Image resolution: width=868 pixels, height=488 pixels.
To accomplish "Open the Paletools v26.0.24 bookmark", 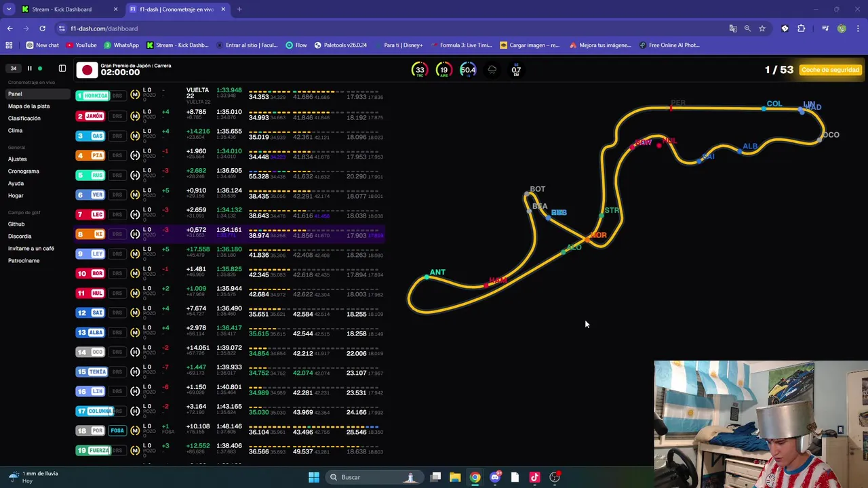I will (x=340, y=45).
